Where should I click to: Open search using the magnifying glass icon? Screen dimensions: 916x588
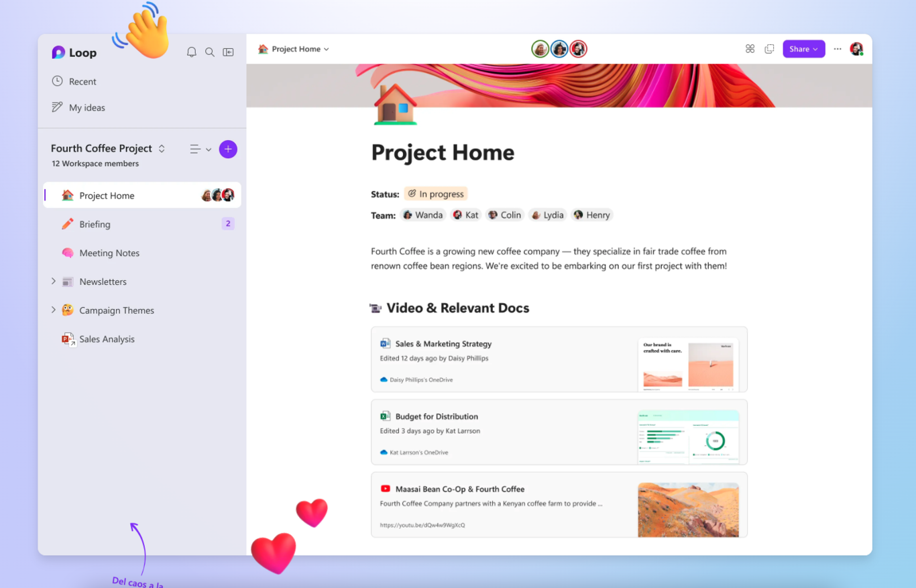(x=210, y=52)
